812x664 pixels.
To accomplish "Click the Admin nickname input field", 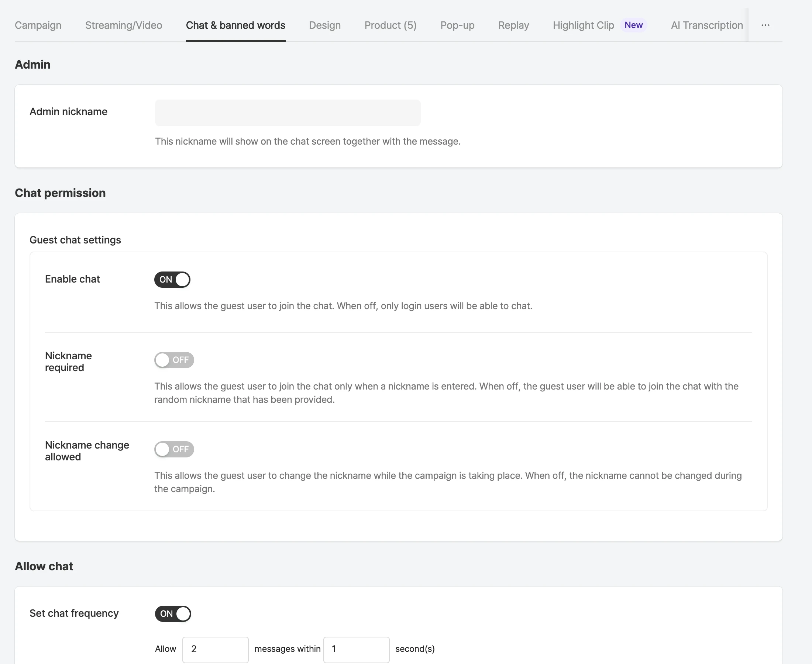I will tap(288, 113).
